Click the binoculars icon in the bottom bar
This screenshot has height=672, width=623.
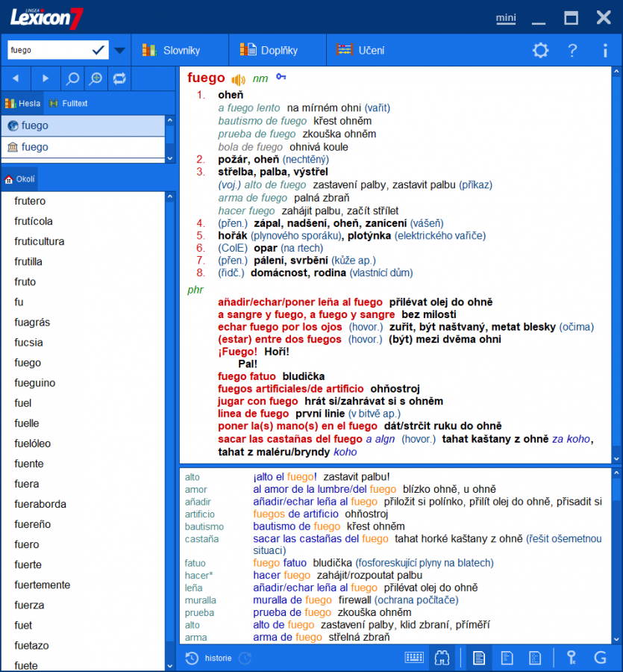pos(442,658)
